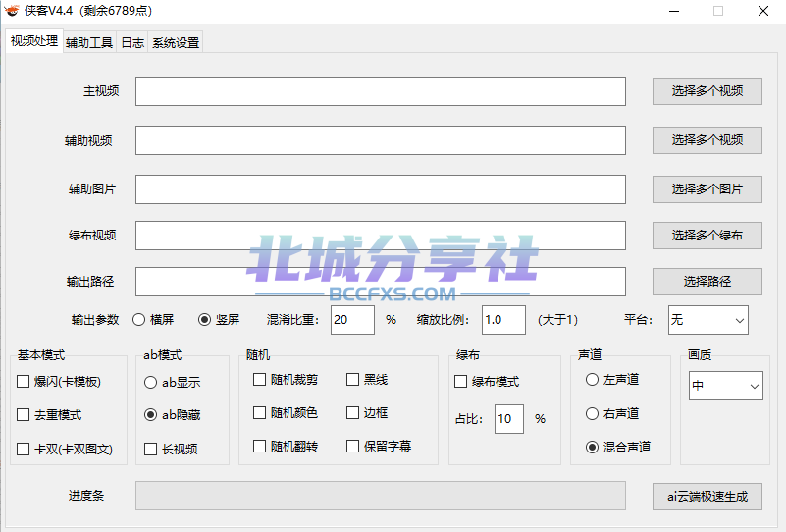Toggle the 边框 checkbox
This screenshot has width=786, height=532.
pos(352,412)
